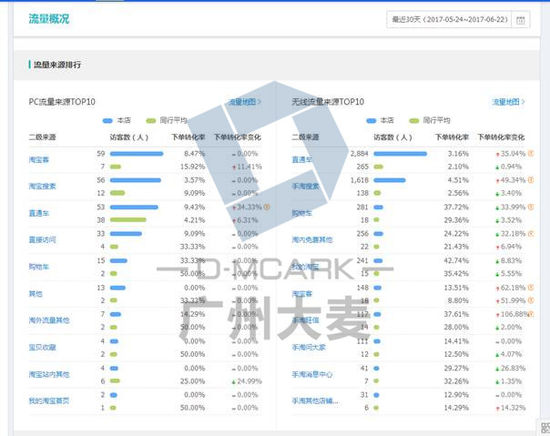Toggle the blue 本店 legend in PC chart
Viewport: 550px width, 436px height.
116,121
